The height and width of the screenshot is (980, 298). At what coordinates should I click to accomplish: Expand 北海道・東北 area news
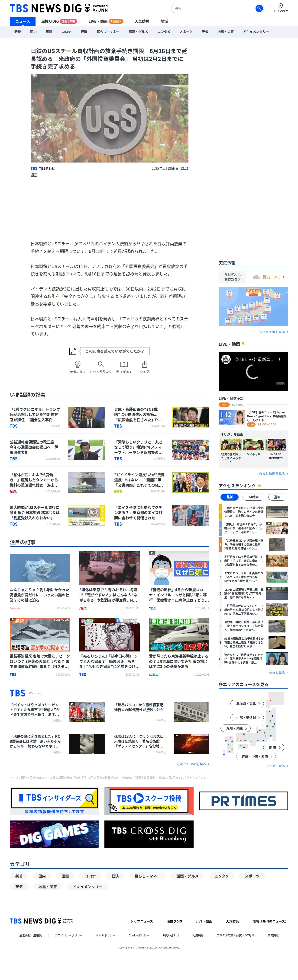(x=247, y=704)
